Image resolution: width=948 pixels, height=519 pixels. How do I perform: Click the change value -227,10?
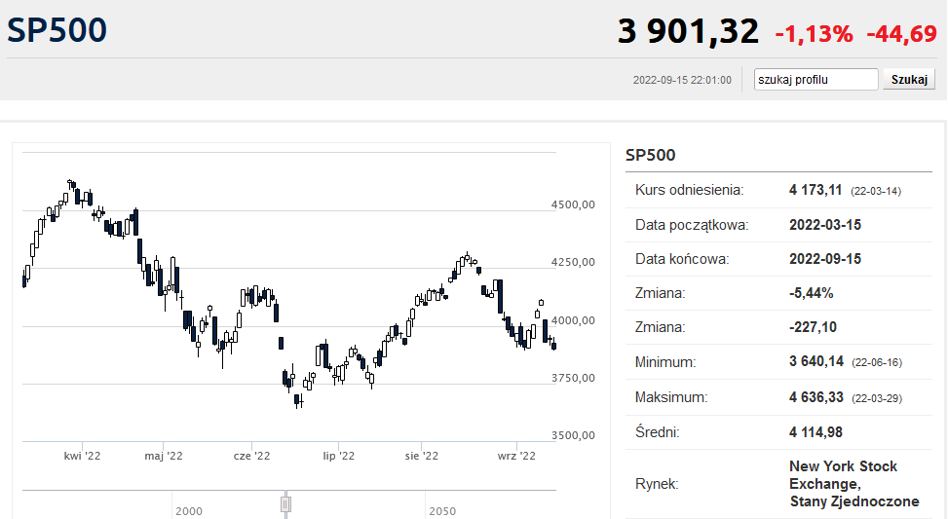click(813, 327)
